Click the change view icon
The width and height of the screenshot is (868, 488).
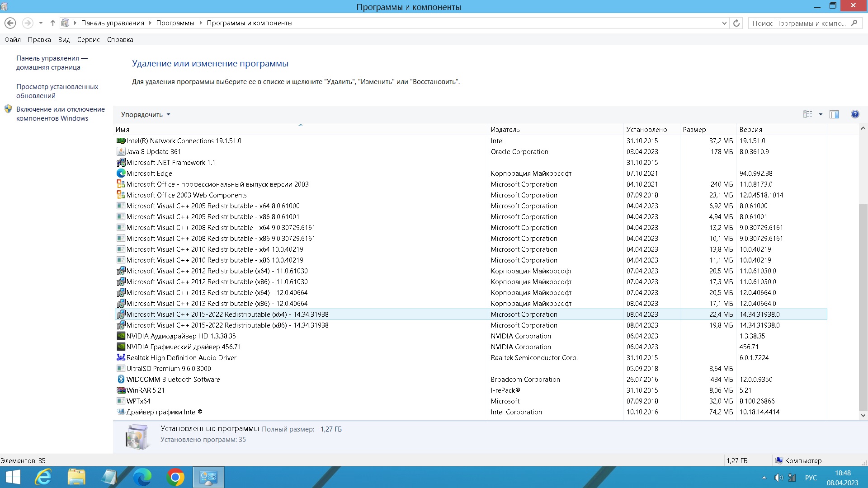(808, 114)
